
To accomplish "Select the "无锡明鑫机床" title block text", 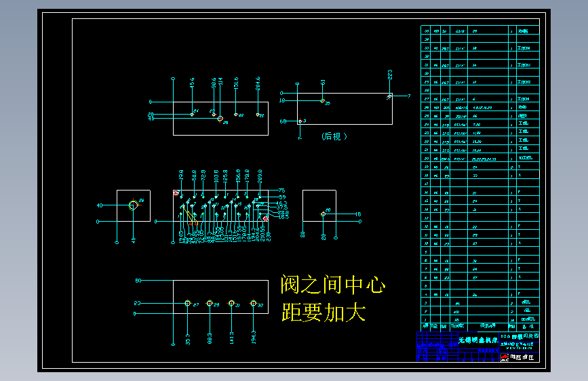I will 479,340.
